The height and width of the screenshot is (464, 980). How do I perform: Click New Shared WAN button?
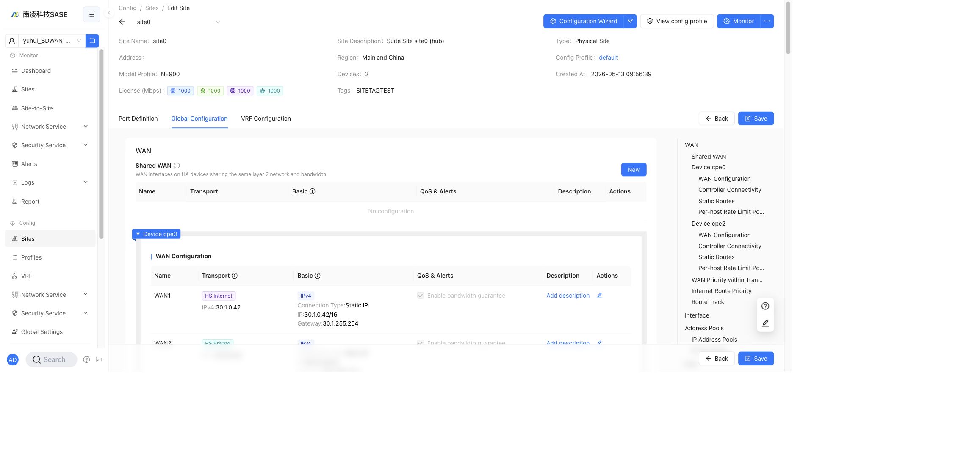point(634,170)
